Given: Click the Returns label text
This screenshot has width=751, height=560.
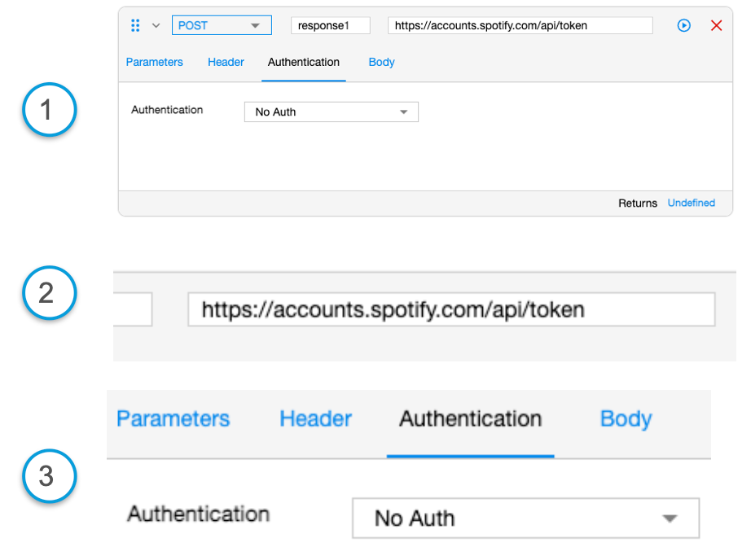Looking at the screenshot, I should (x=638, y=203).
